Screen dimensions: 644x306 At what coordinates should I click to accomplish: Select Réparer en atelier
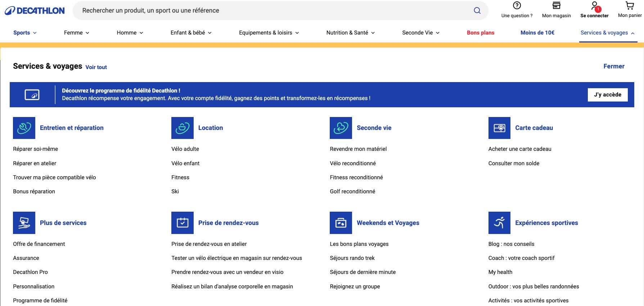tap(35, 163)
